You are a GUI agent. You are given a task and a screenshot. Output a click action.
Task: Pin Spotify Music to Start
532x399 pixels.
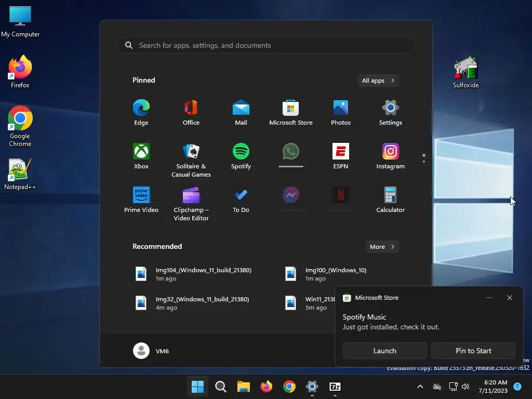point(473,351)
